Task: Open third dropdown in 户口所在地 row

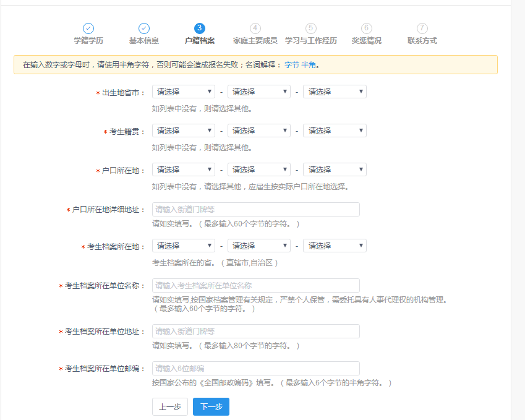Action: tap(335, 169)
